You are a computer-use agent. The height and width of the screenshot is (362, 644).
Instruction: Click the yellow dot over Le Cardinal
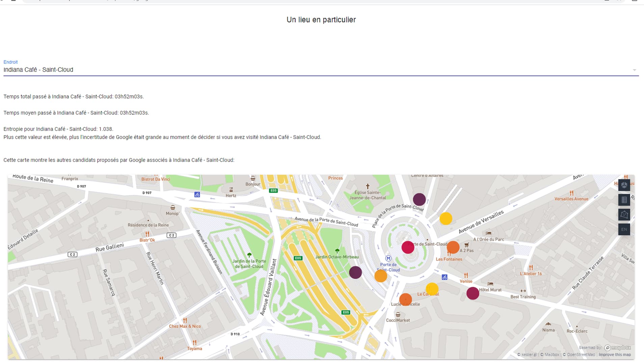tap(432, 289)
